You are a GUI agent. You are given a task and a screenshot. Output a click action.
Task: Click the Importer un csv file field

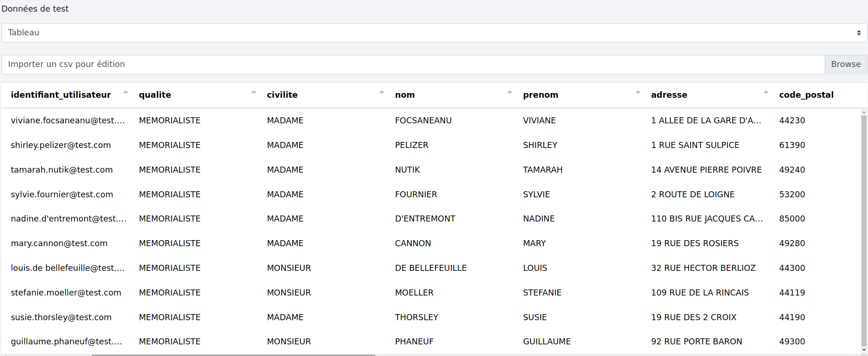pos(413,64)
